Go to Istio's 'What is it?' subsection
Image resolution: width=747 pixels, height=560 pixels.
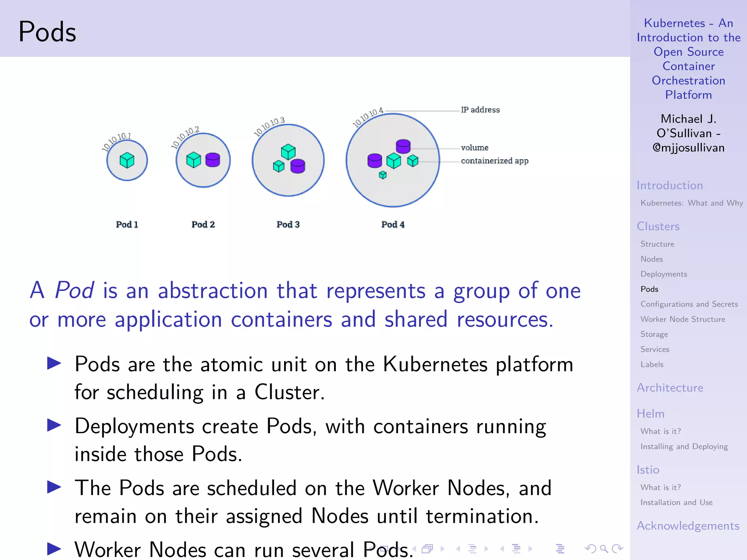coord(661,487)
